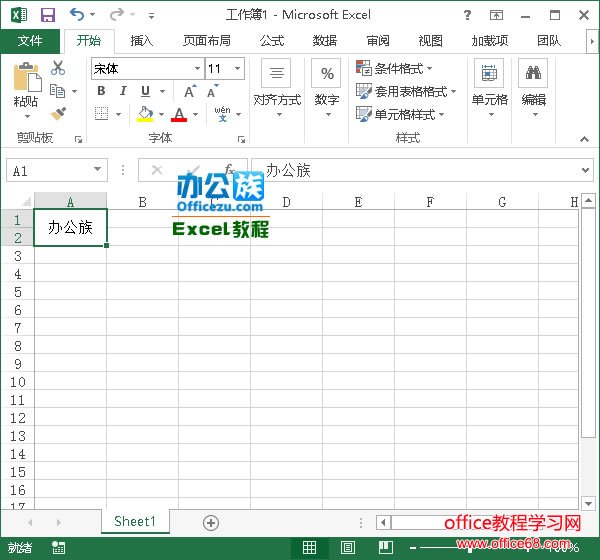
Task: Toggle Underline formatting
Action: (x=145, y=91)
